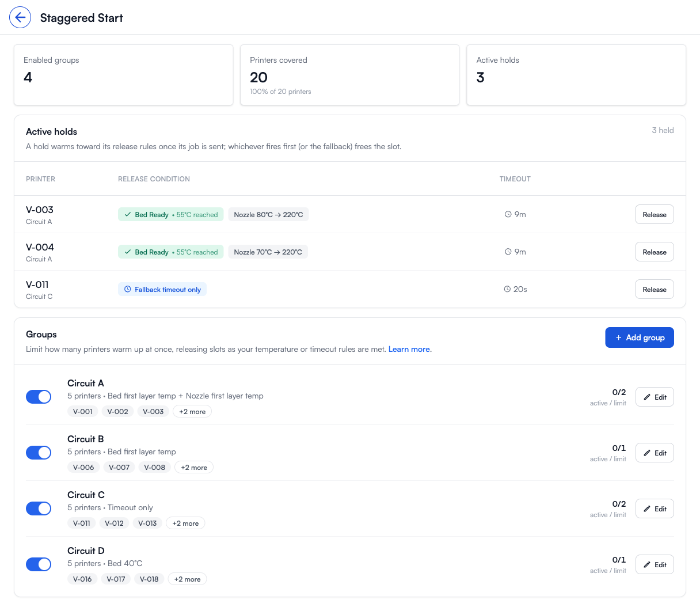Image resolution: width=700 pixels, height=611 pixels.
Task: Click the 'Fallback timeout only' badge
Action: coord(162,289)
